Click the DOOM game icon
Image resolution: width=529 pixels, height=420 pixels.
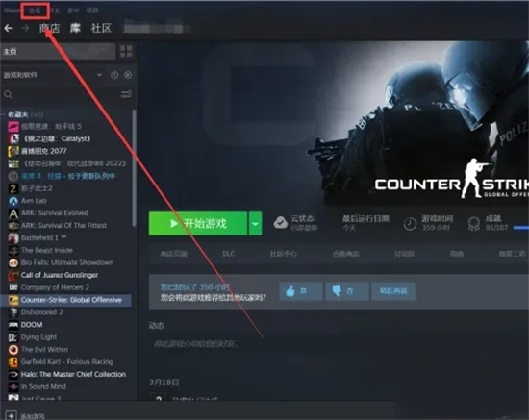point(13,325)
